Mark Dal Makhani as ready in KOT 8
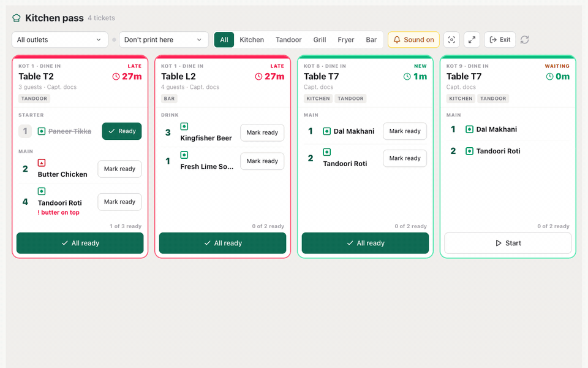Screen dimensions: 588x368 (405, 131)
